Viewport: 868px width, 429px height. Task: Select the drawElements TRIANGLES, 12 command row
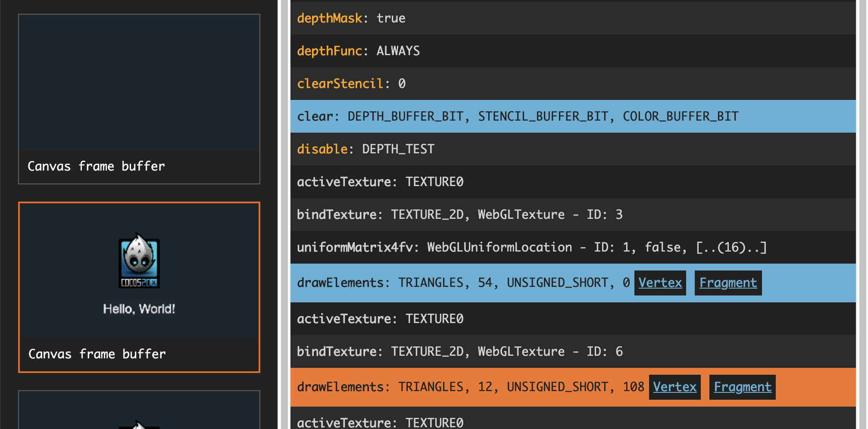(573, 387)
